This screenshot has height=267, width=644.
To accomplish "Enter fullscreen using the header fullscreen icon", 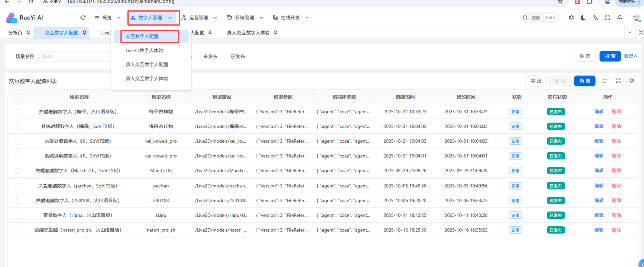I will 608,18.
